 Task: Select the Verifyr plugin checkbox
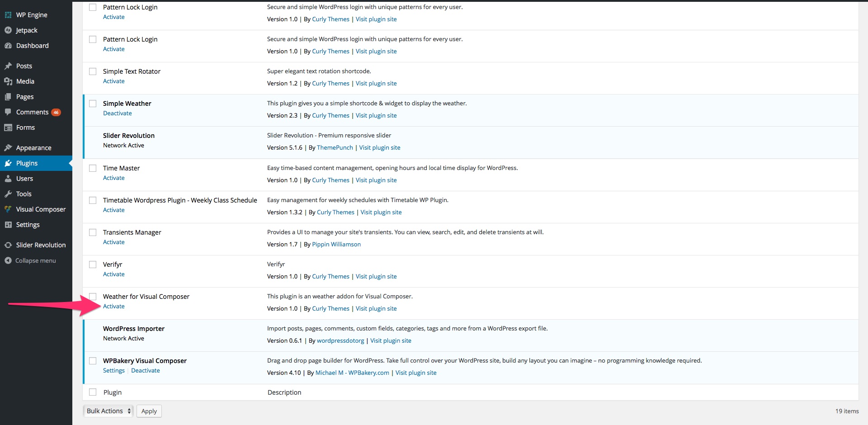click(93, 264)
